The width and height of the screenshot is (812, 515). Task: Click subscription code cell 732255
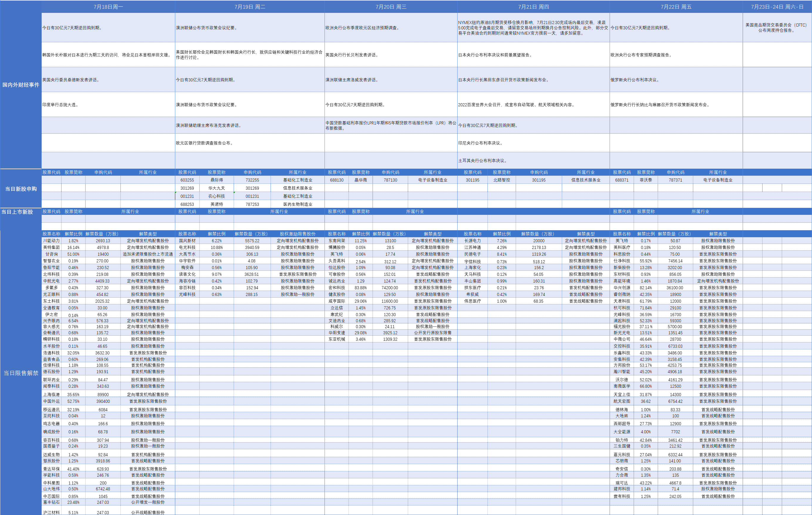(252, 180)
